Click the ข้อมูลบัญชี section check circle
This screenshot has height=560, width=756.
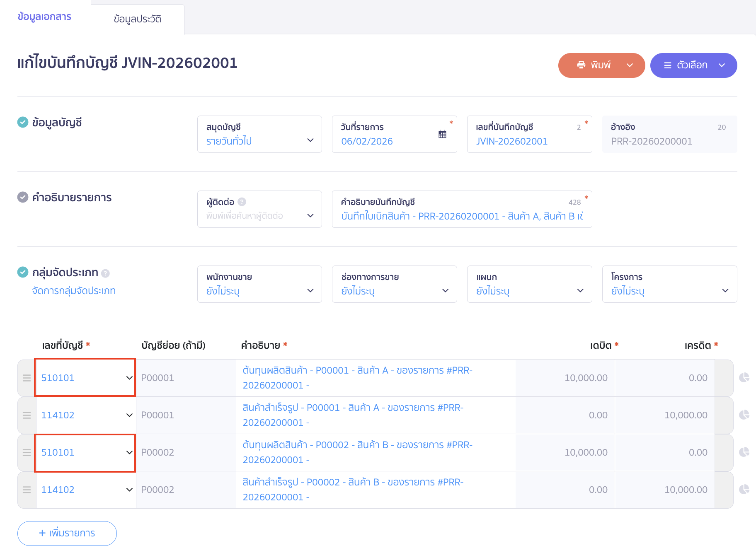tap(23, 122)
